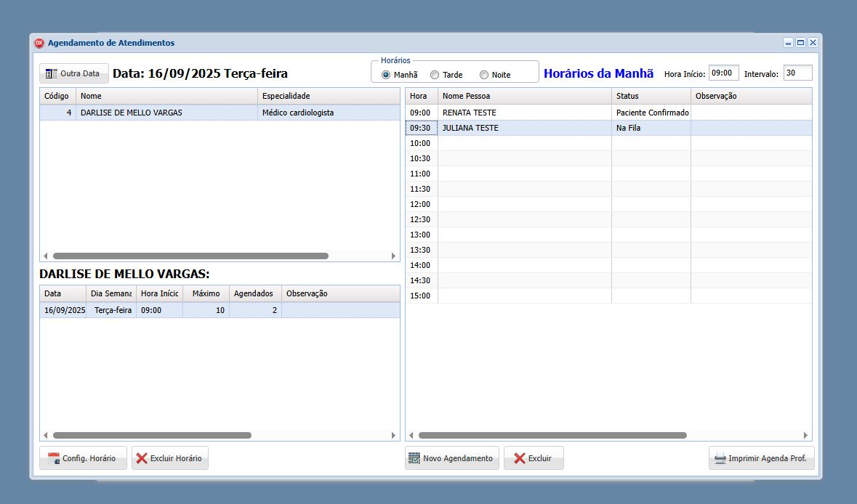The height and width of the screenshot is (504, 857).
Task: Select the Tarde schedule option
Action: 435,75
